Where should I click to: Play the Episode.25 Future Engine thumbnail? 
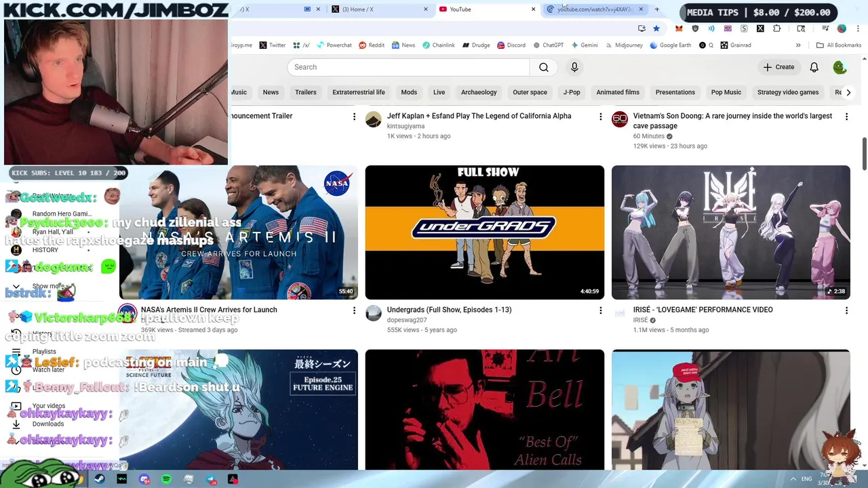(239, 409)
